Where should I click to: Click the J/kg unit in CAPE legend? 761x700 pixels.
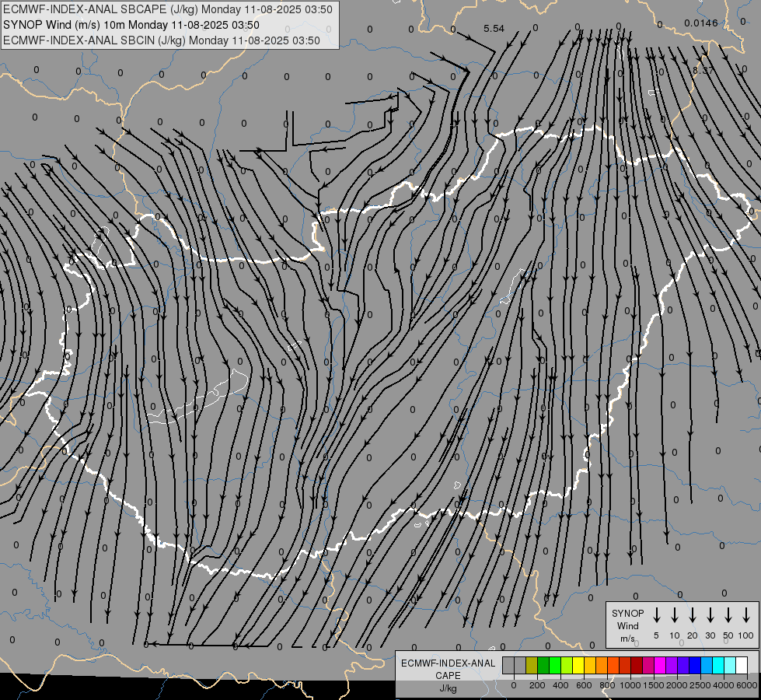coord(448,688)
